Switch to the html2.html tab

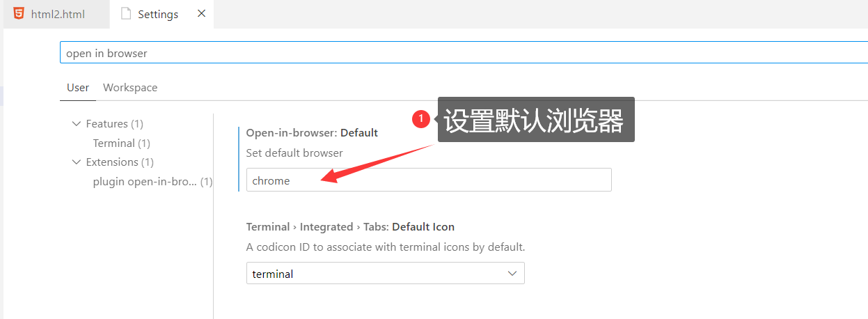tap(58, 14)
